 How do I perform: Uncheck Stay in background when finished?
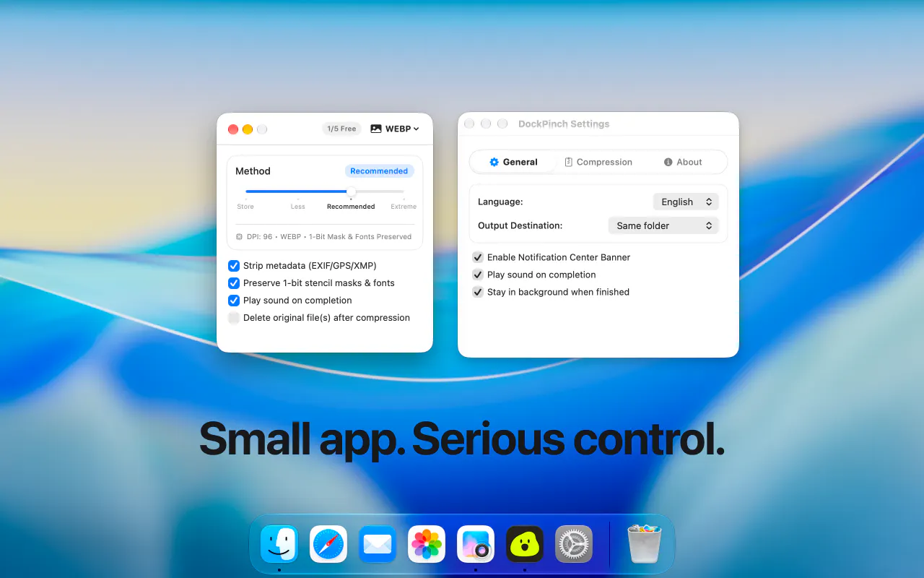478,292
